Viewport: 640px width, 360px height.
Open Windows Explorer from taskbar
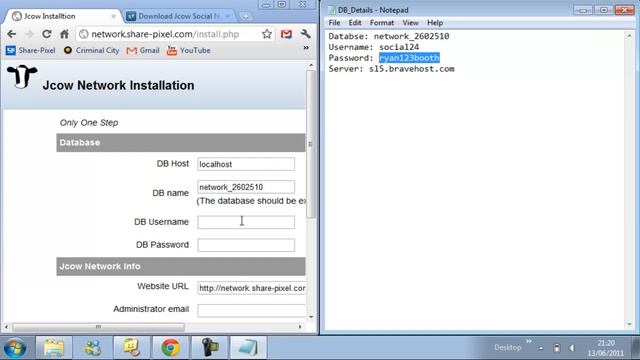[x=54, y=348]
